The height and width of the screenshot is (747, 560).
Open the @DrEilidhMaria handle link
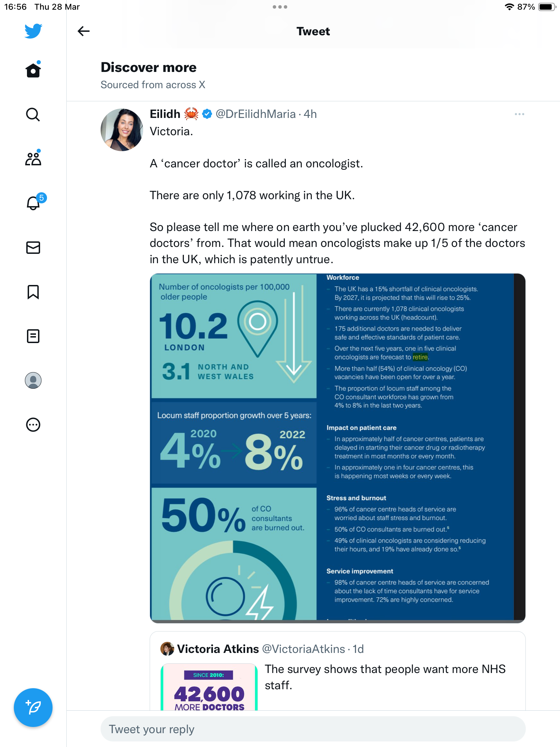pos(255,114)
